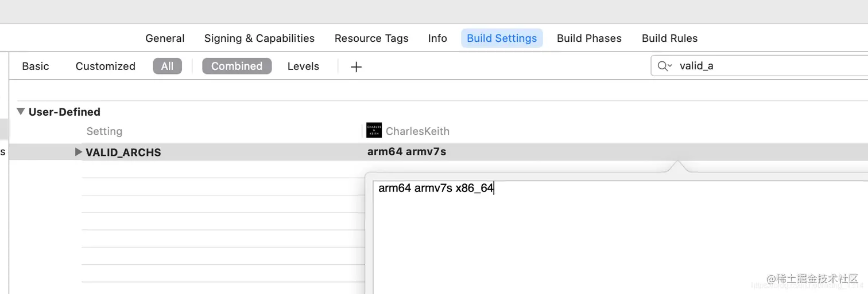The width and height of the screenshot is (868, 294).
Task: Show Basic build settings
Action: click(36, 66)
